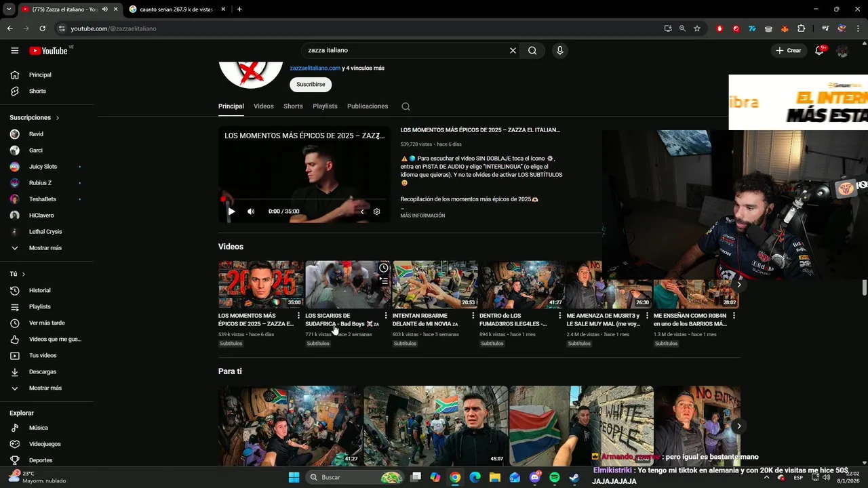Open options for DENTRO DE LOS FUMAD3ROS video

(560, 316)
